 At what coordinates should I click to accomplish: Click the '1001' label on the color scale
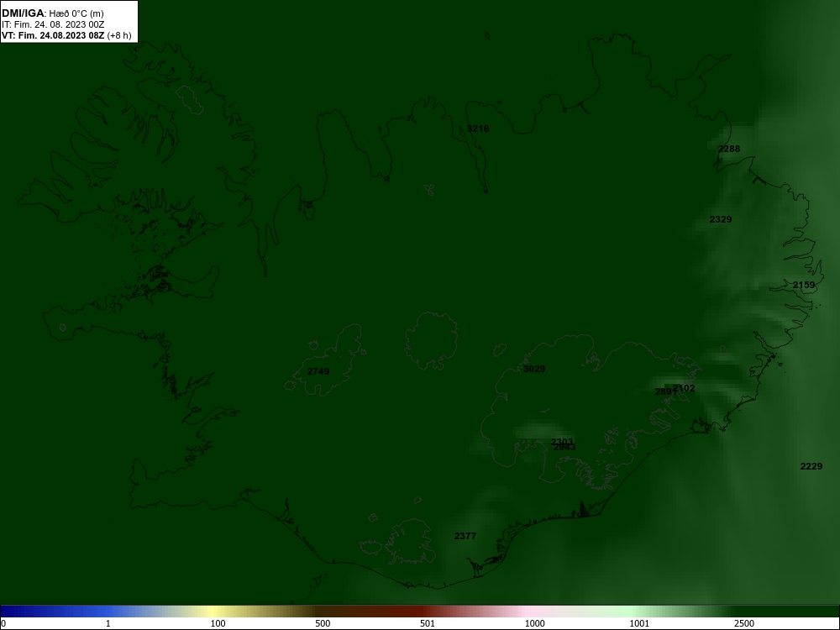click(639, 623)
